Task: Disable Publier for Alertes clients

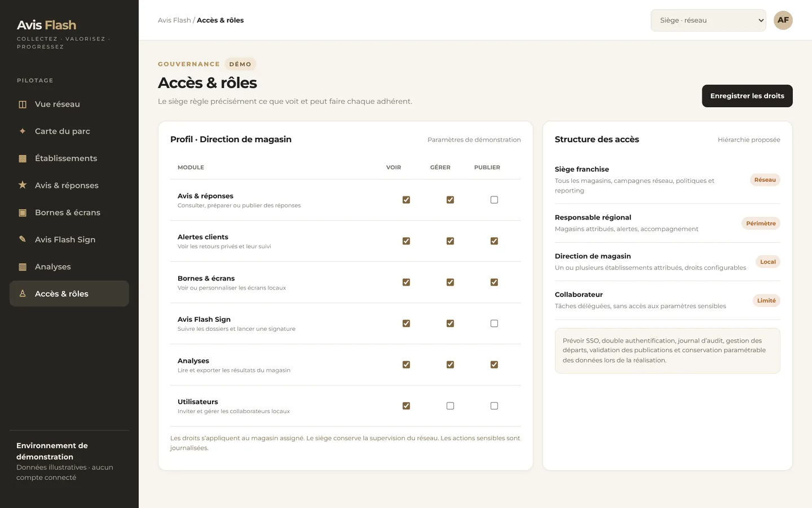Action: 494,241
